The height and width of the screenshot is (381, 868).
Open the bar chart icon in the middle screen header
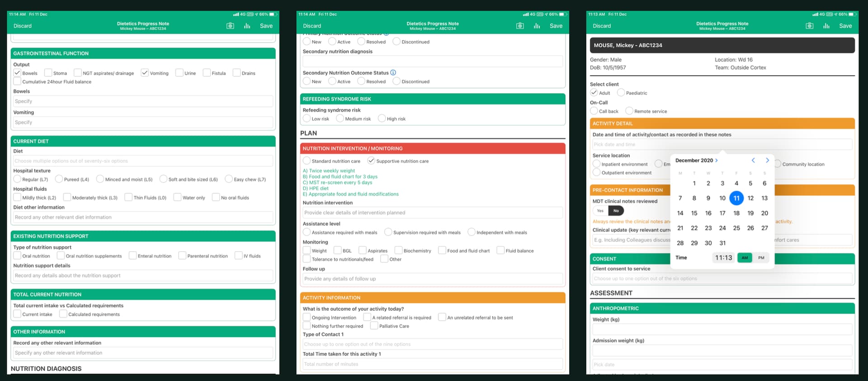537,26
